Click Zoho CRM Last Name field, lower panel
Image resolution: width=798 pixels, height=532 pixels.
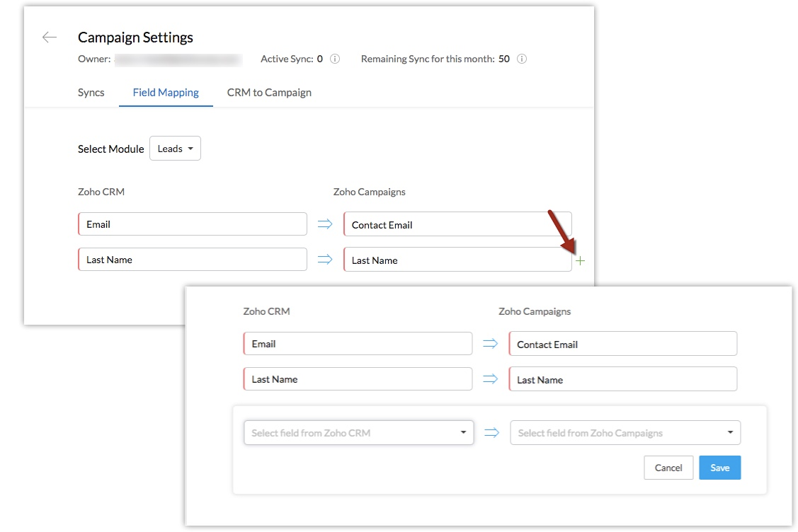click(358, 379)
